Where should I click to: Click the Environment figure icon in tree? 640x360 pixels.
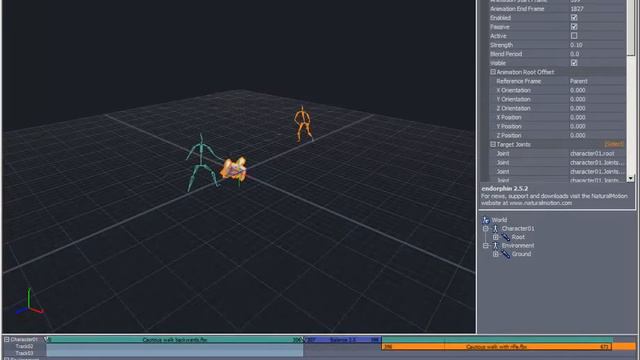[x=496, y=245]
